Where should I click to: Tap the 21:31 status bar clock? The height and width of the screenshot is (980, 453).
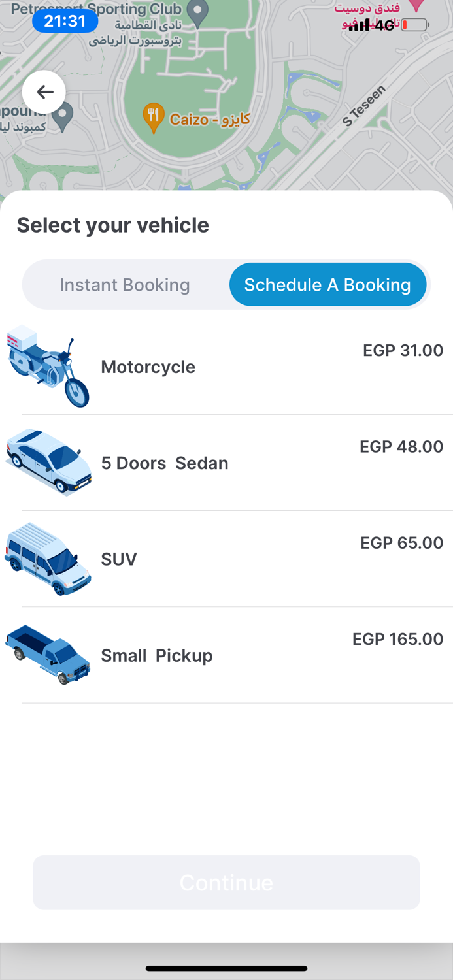pos(65,21)
